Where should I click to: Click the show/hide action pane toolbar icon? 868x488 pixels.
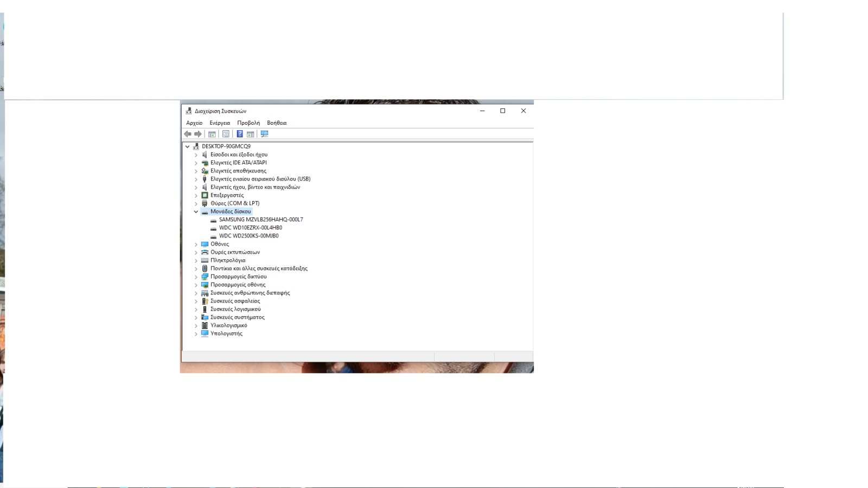pyautogui.click(x=250, y=134)
